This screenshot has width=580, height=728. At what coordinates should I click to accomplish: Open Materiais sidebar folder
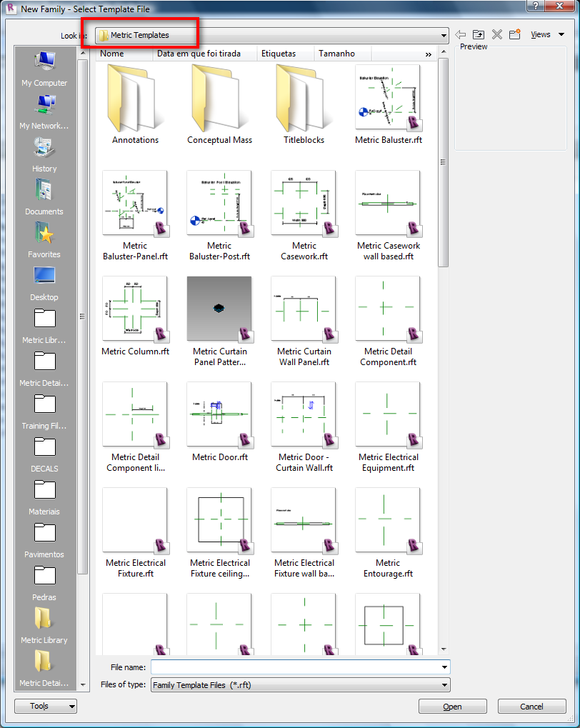point(44,497)
